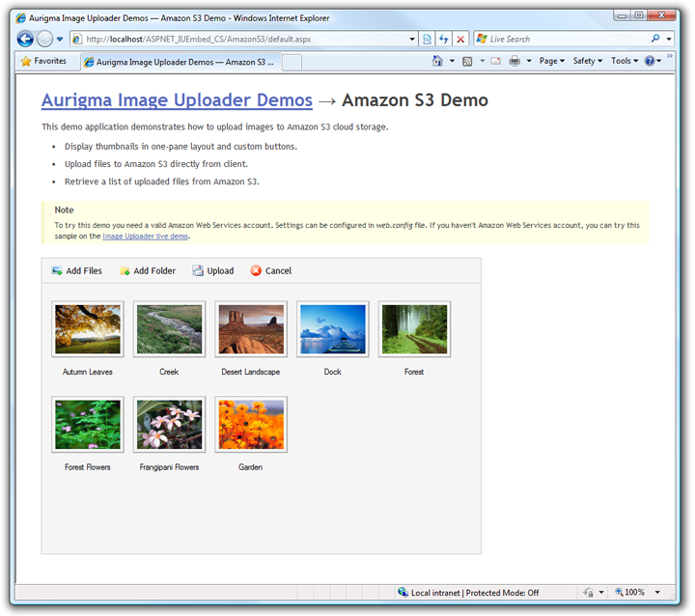695x616 pixels.
Task: Expand the status bar privacy dropdown arrow
Action: tap(601, 593)
